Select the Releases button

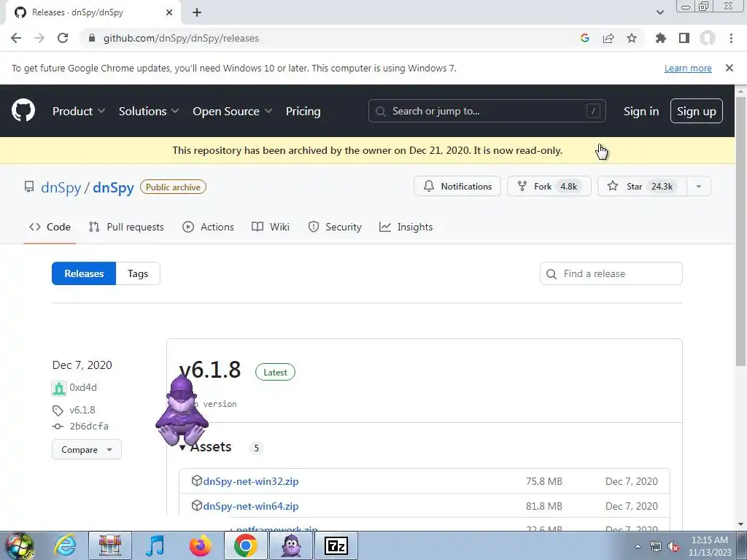click(84, 273)
